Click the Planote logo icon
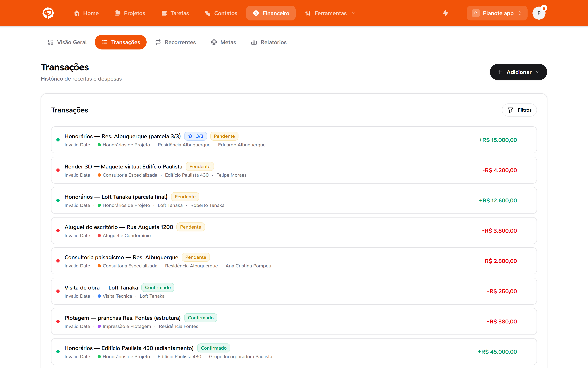 48,13
